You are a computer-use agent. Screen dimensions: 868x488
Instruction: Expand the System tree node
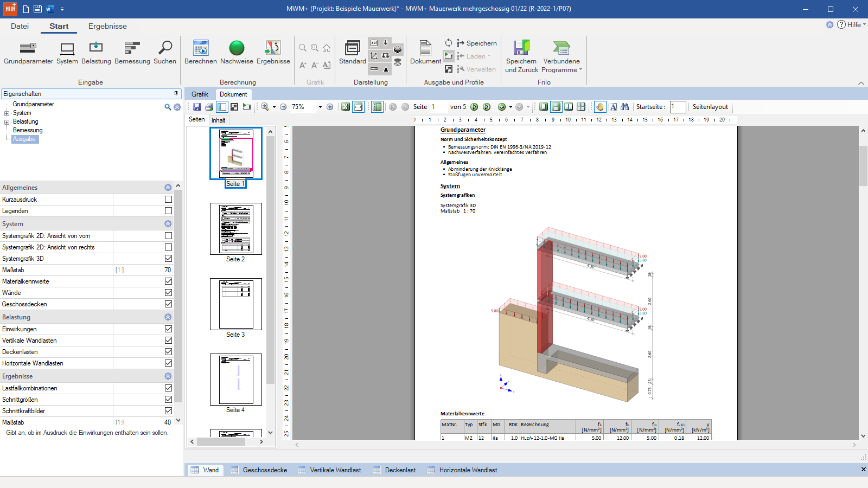7,113
